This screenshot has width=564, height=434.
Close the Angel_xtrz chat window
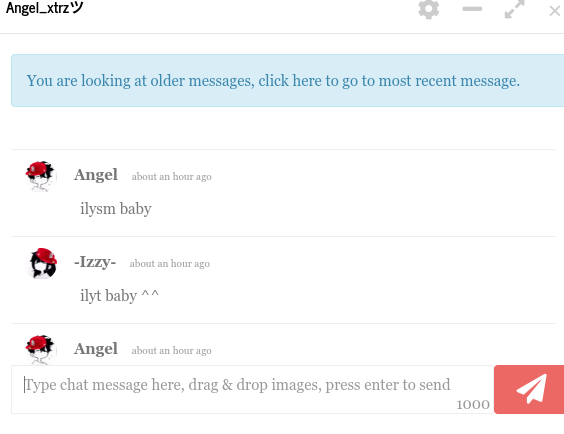pos(555,11)
